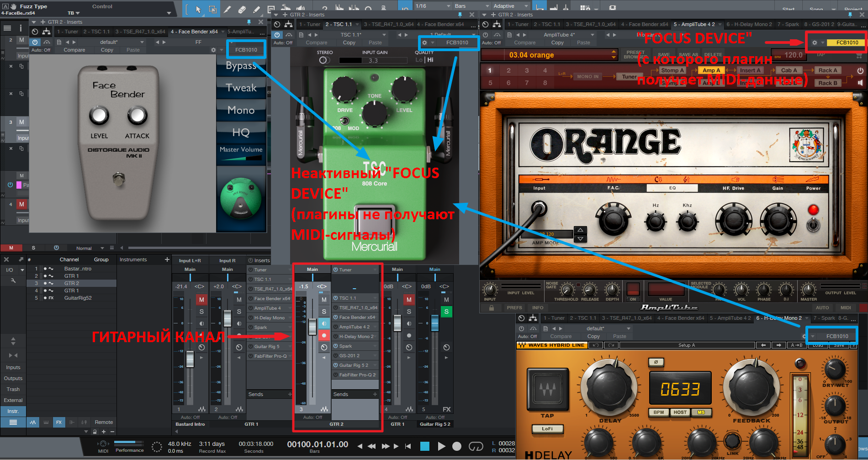
Task: Click the AmpliTube speaker mute icon
Action: coord(861,83)
